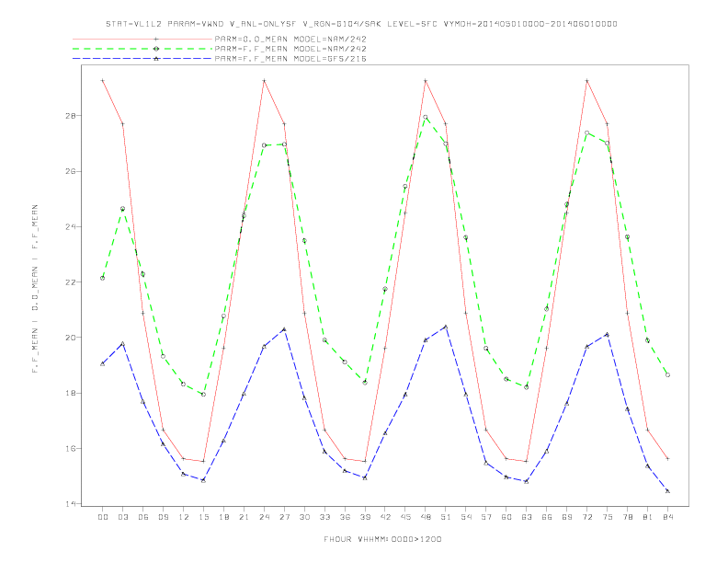Click x-axis tick label 27
728x563 pixels.
point(284,517)
